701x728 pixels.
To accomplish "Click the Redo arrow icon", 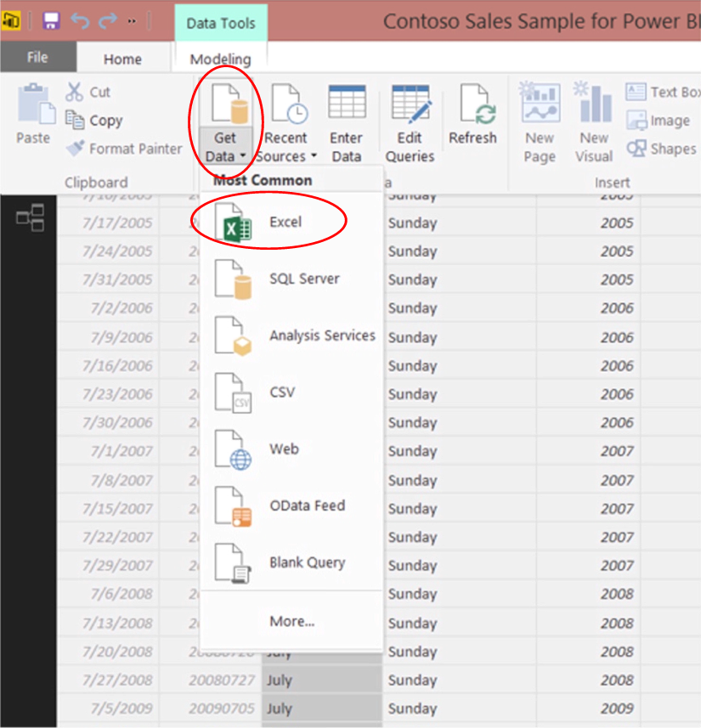I will pyautogui.click(x=106, y=20).
